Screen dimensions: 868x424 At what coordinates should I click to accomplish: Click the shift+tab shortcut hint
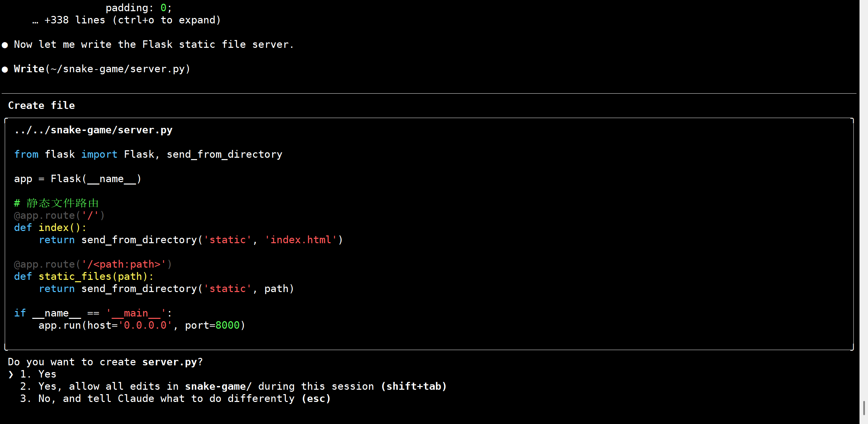[413, 386]
